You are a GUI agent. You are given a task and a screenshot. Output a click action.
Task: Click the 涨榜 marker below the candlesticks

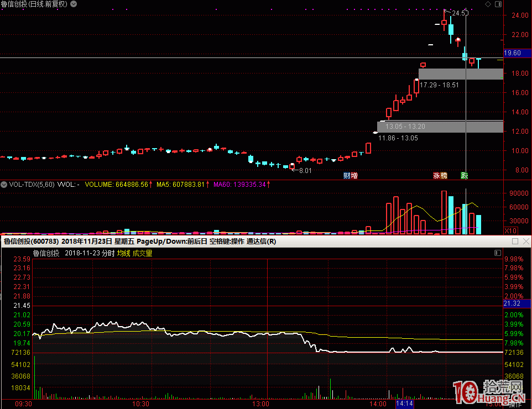tap(440, 176)
